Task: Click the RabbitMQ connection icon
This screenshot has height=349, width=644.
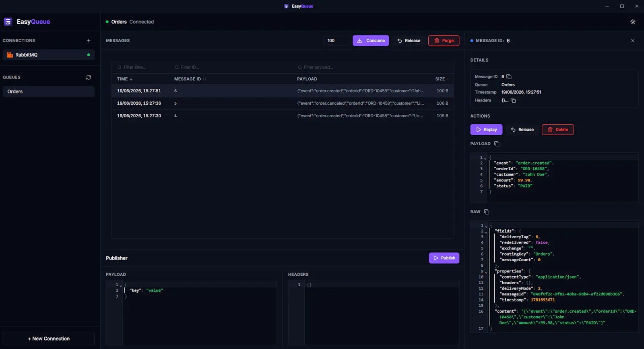Action: 10,55
